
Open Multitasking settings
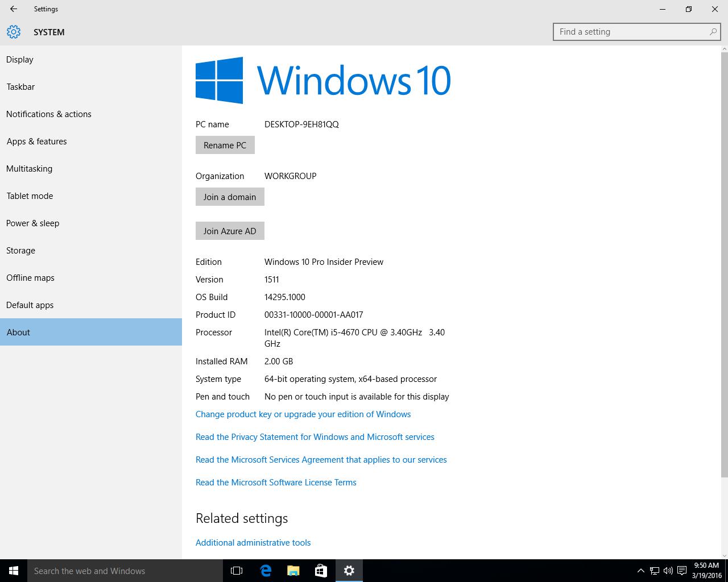91,168
